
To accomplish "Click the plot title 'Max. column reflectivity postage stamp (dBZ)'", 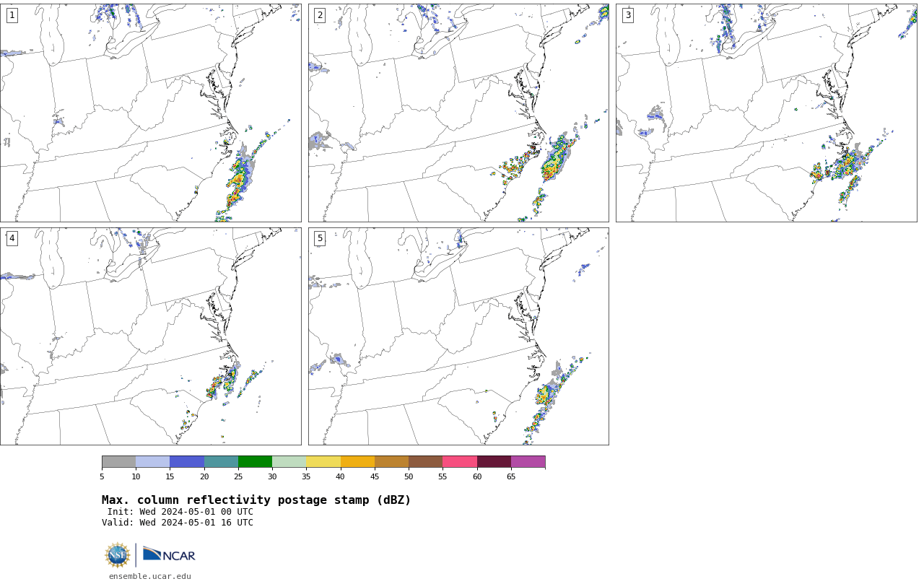I will (256, 500).
